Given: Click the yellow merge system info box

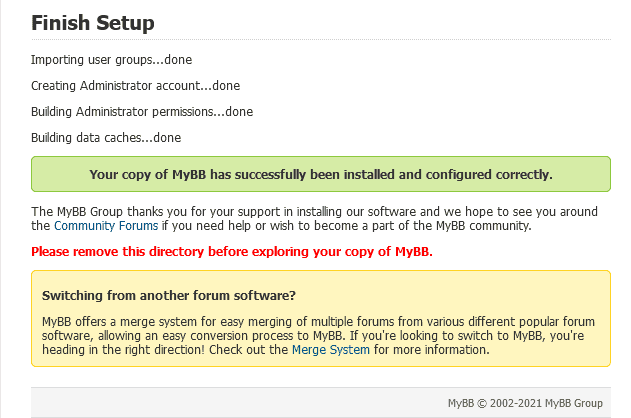Looking at the screenshot, I should [x=321, y=319].
